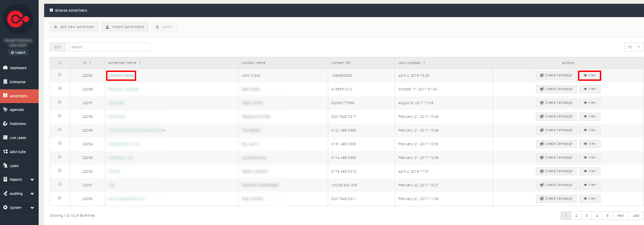Viewport: 644px width, 225px height.
Task: Click into the Search input field
Action: (x=109, y=47)
